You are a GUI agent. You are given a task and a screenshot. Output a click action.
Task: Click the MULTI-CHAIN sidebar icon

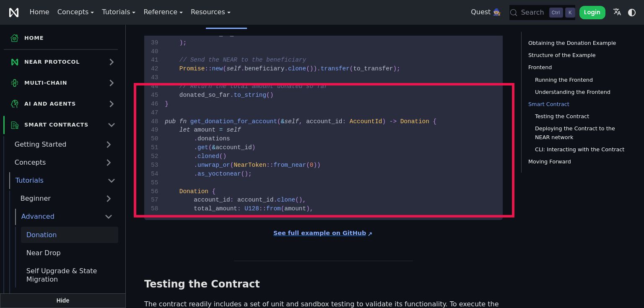(x=15, y=83)
